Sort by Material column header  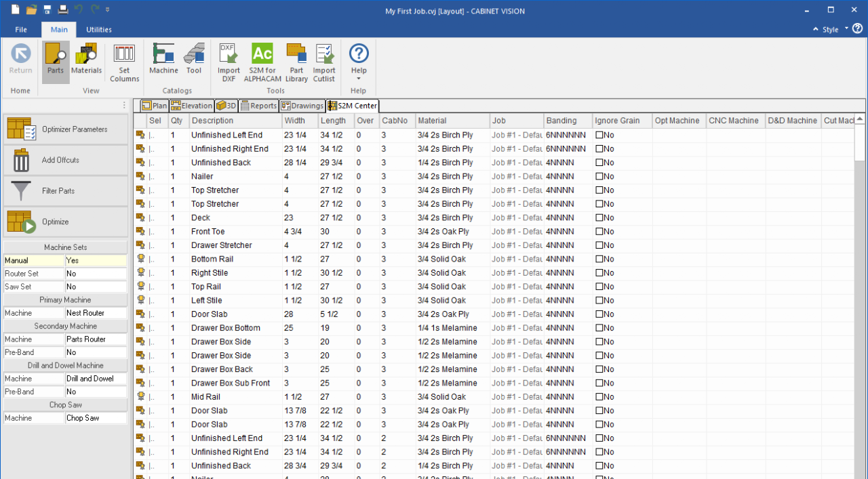tap(452, 121)
